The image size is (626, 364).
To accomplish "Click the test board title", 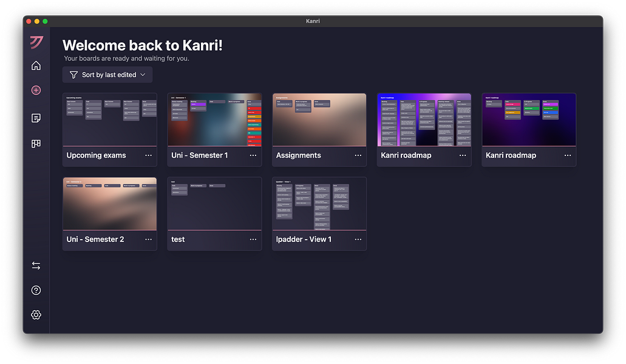I will pos(178,240).
